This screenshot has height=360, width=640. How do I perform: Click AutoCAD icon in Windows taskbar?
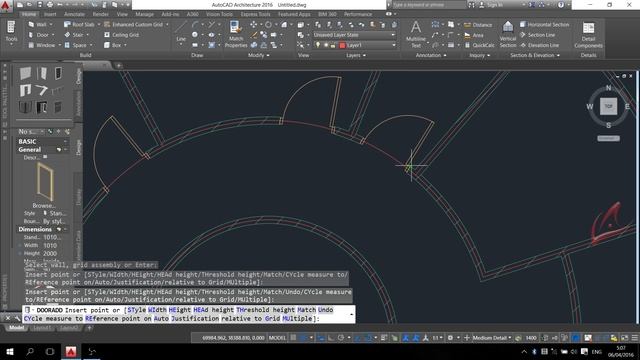pos(71,351)
